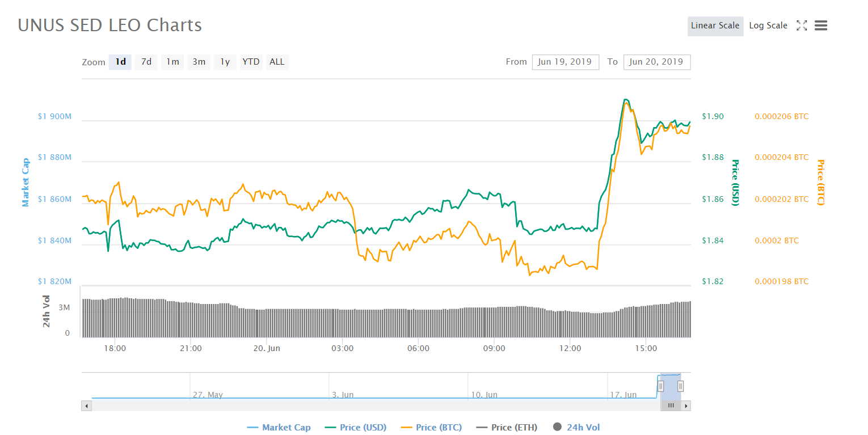This screenshot has height=435, width=868.
Task: Click the 06:00 time axis label
Action: 419,349
